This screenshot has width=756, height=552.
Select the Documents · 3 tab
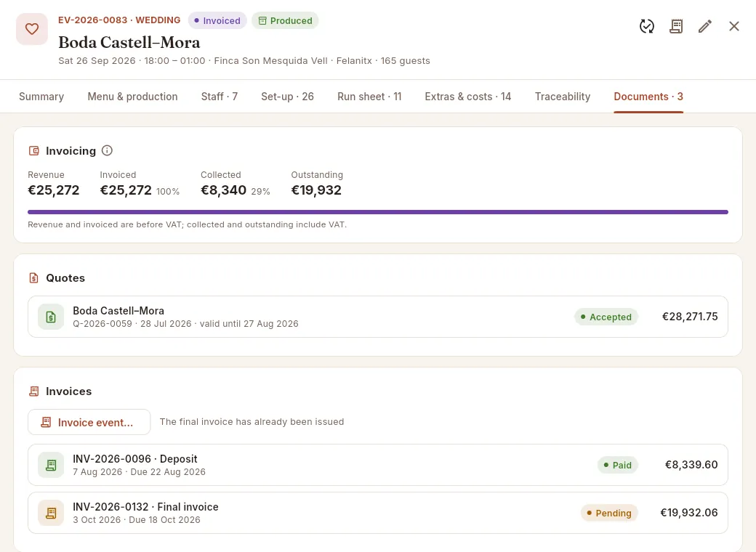(648, 97)
